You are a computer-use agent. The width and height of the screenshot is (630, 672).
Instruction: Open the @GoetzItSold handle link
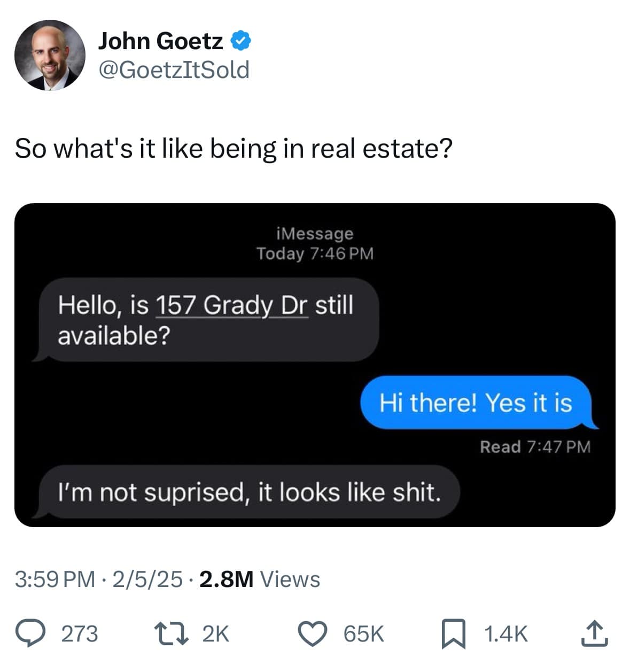tap(174, 70)
